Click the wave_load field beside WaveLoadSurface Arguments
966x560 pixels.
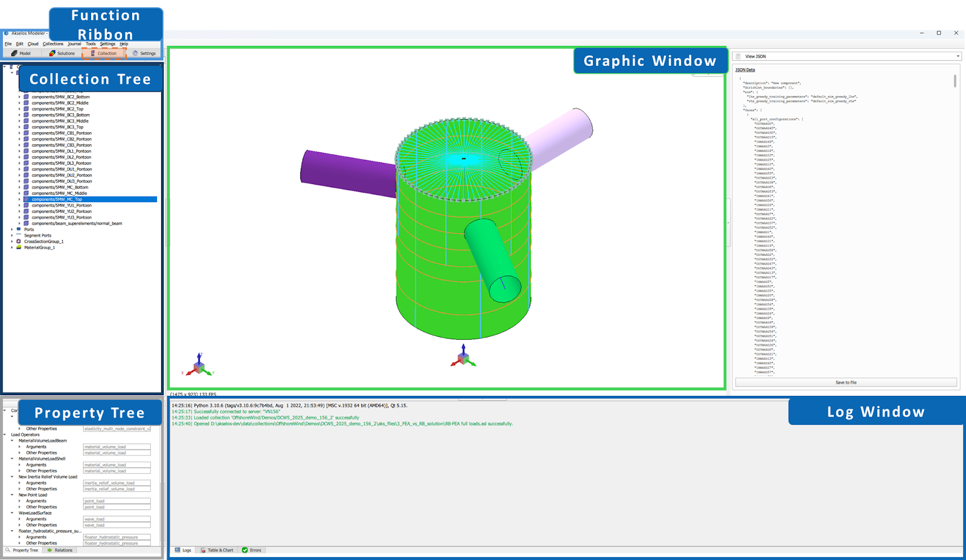117,519
